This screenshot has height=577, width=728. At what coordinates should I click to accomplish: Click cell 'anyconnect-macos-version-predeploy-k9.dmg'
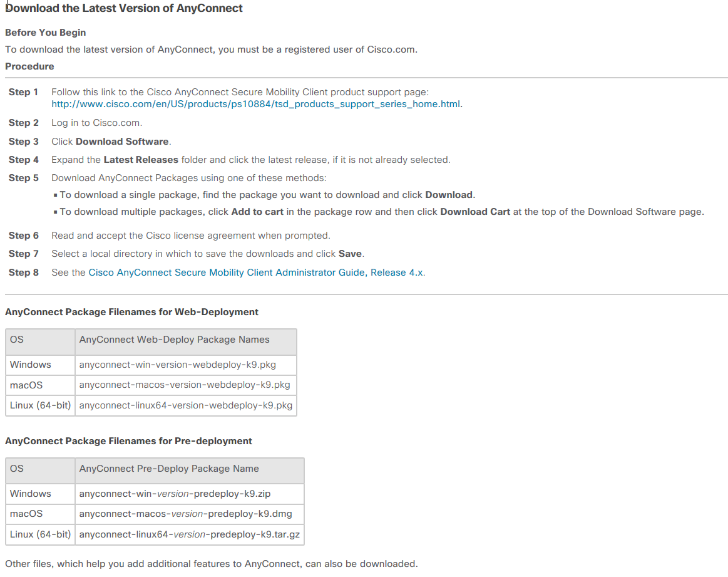190,514
